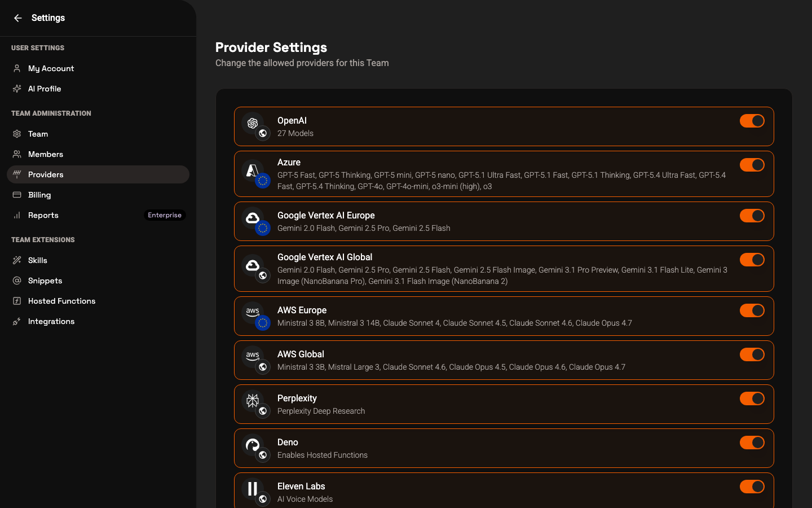
Task: Open Hosted Functions settings
Action: coord(98,301)
